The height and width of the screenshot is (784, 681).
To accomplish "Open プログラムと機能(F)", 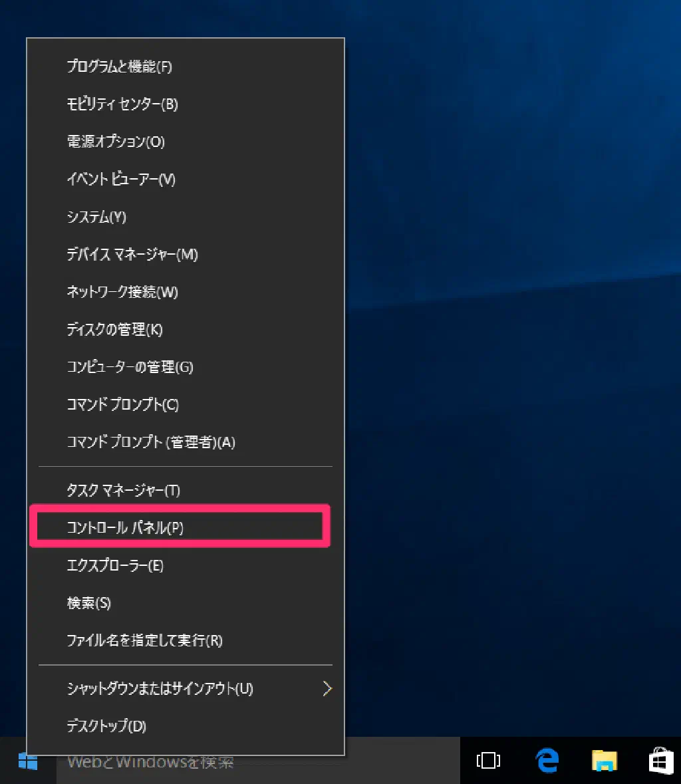I will point(119,66).
